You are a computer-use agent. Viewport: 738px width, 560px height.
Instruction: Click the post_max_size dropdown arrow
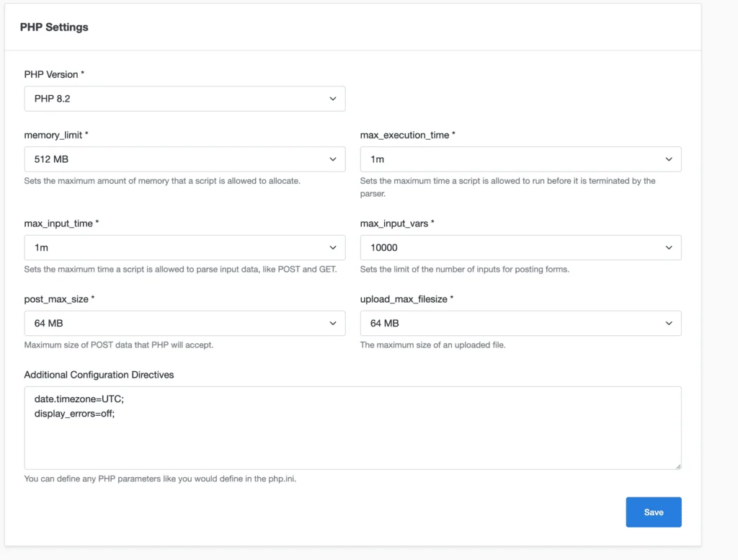click(x=332, y=323)
